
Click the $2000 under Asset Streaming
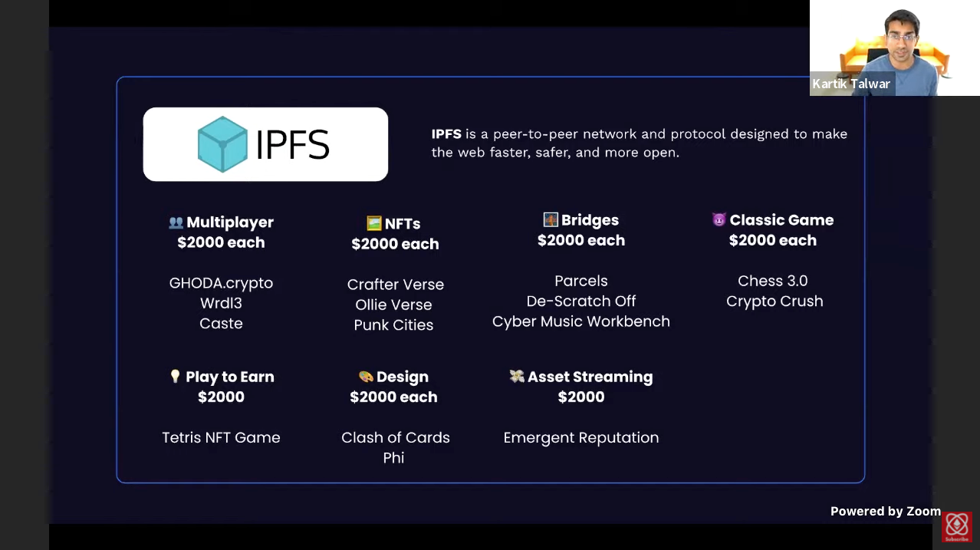point(581,397)
